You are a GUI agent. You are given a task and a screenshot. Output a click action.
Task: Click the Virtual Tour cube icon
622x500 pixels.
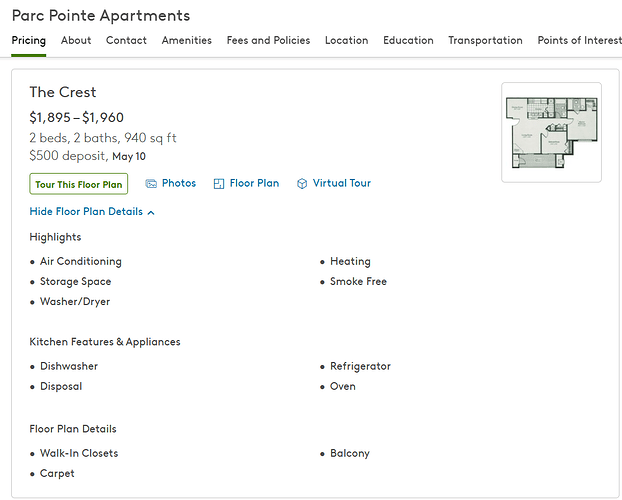[302, 184]
